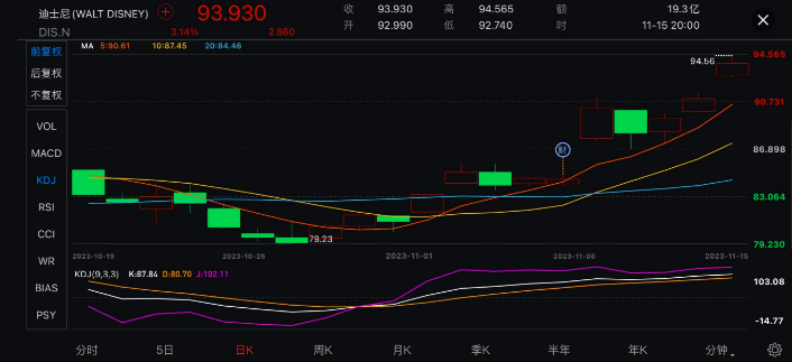Viewport: 792px width, 363px height.
Task: Switch to the 周K weekly tab
Action: point(323,350)
